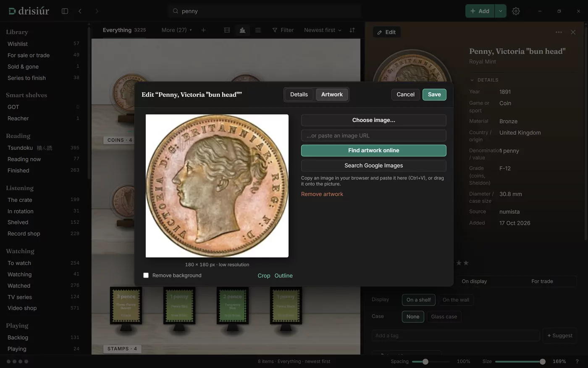
Task: Adjust the Spacing slider
Action: click(425, 362)
